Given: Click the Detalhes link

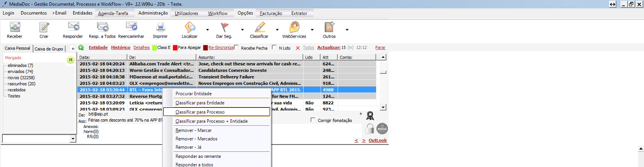Looking at the screenshot, I should (142, 47).
